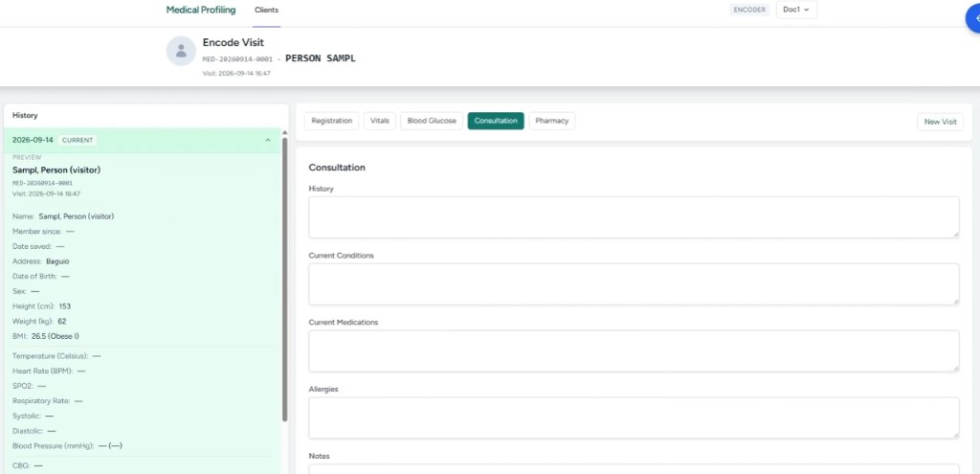Switch to the Registration tab

(332, 121)
